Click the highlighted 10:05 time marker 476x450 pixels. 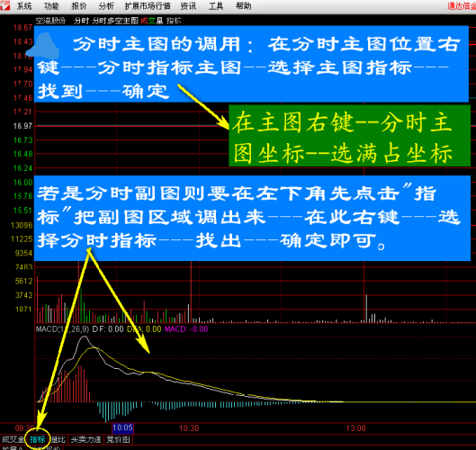click(122, 428)
